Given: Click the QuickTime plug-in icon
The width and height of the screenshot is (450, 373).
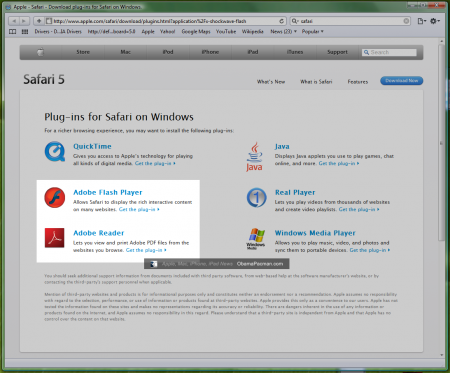Looking at the screenshot, I should [55, 152].
